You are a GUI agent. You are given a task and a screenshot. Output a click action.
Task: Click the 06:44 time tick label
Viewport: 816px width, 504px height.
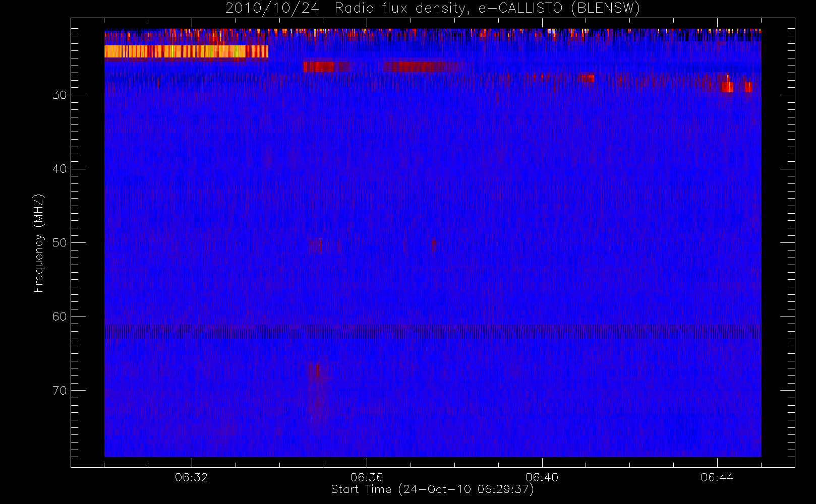(717, 477)
